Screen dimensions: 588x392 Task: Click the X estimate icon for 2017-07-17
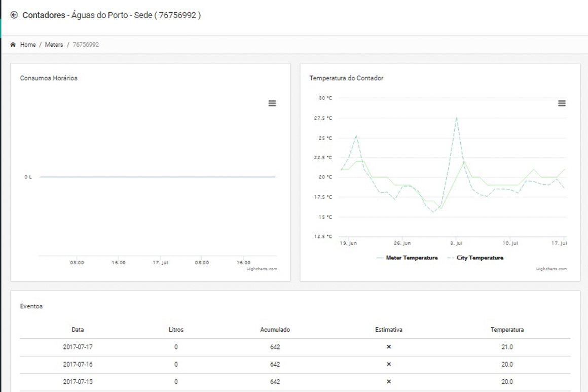(x=389, y=347)
